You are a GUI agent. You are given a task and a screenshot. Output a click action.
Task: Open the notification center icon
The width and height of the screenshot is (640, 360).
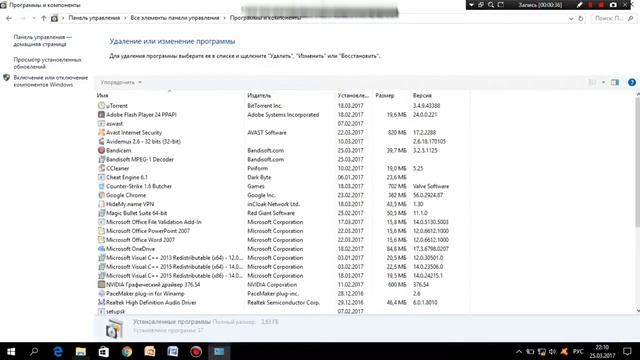click(x=627, y=351)
